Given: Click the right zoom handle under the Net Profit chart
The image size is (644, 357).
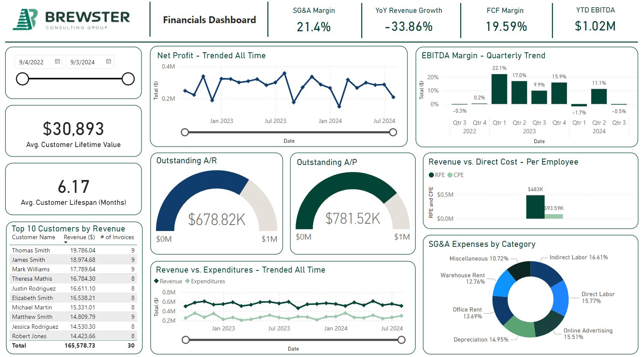Looking at the screenshot, I should (393, 132).
